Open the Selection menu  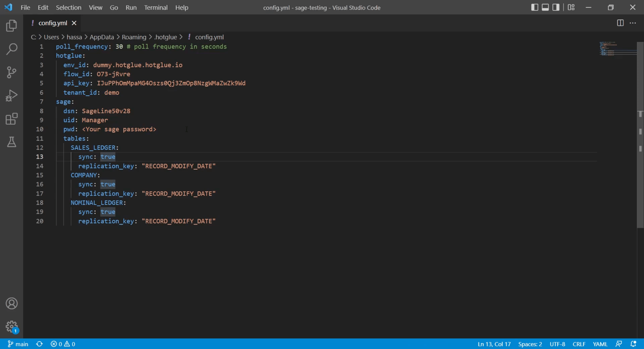(69, 7)
